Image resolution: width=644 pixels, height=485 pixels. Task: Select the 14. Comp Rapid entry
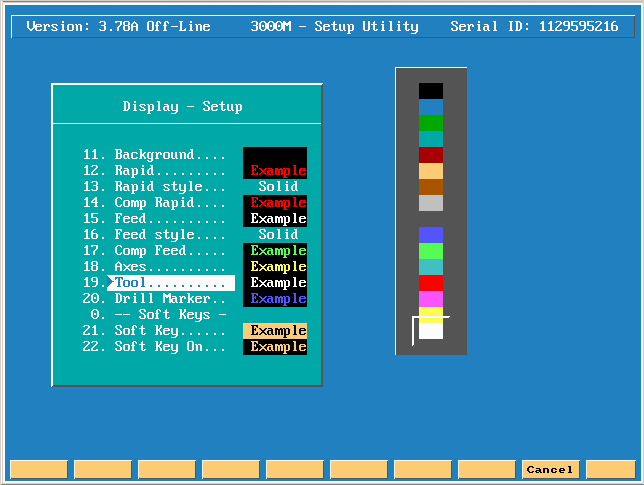pos(154,203)
